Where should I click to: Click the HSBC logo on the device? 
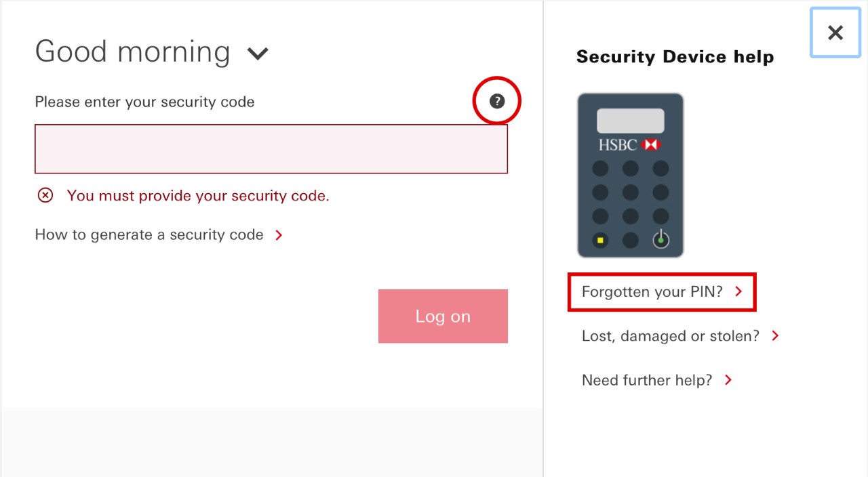pyautogui.click(x=629, y=145)
